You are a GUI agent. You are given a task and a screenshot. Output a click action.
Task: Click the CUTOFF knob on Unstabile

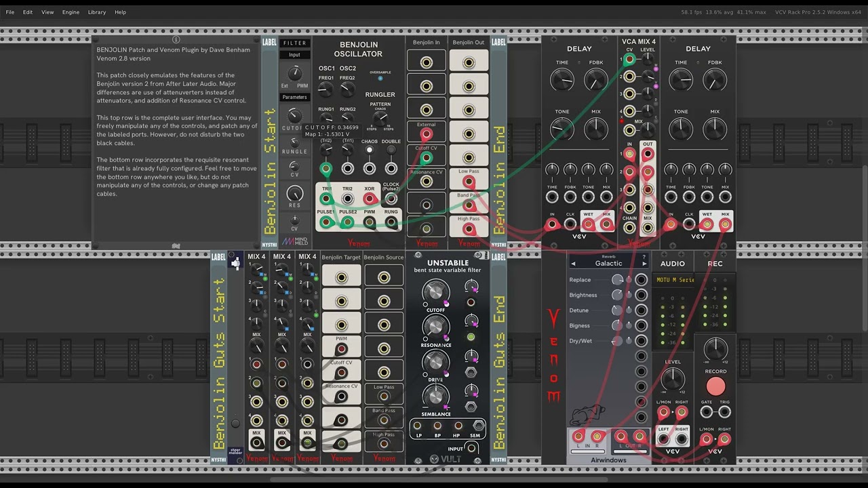pos(435,293)
